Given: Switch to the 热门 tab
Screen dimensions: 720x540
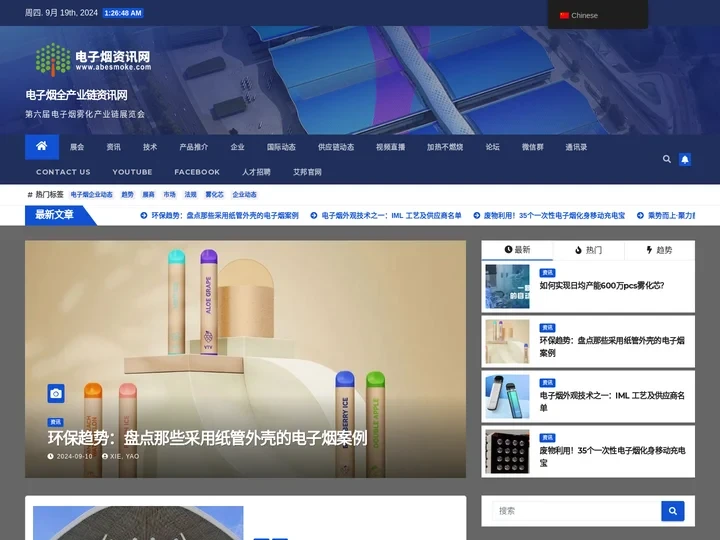Looking at the screenshot, I should (x=588, y=250).
